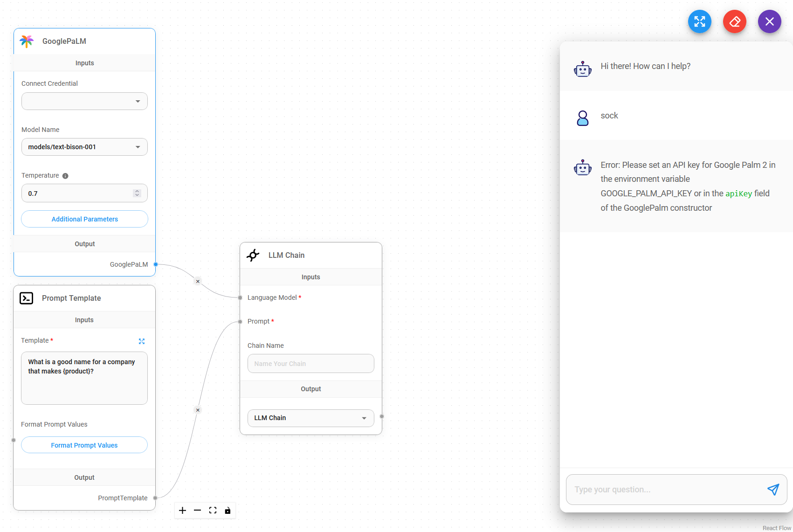Close the chat panel with purple X button
This screenshot has height=532, width=793.
769,21
